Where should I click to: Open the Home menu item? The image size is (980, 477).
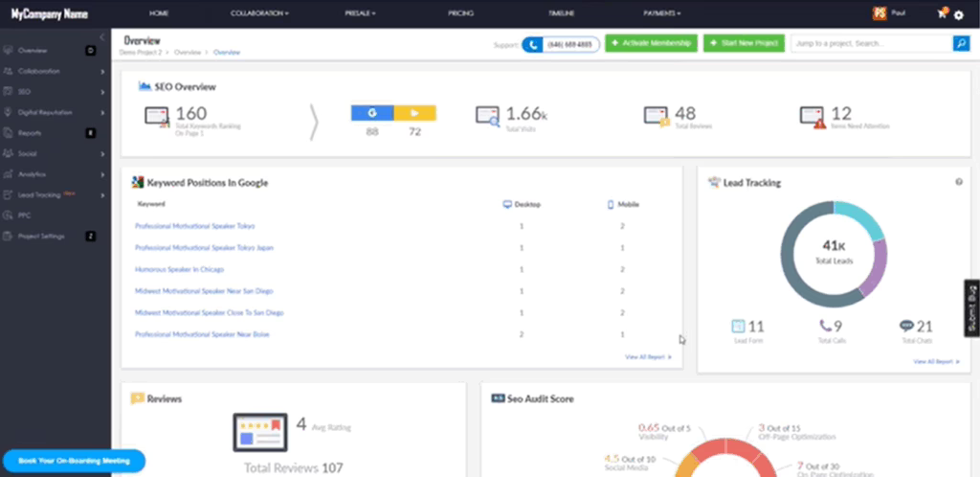pos(159,13)
